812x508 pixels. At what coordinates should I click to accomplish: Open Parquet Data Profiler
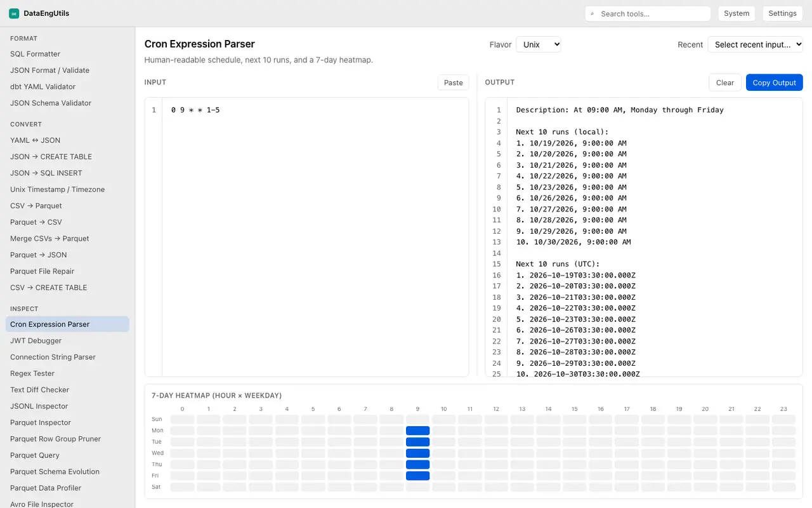point(67,488)
